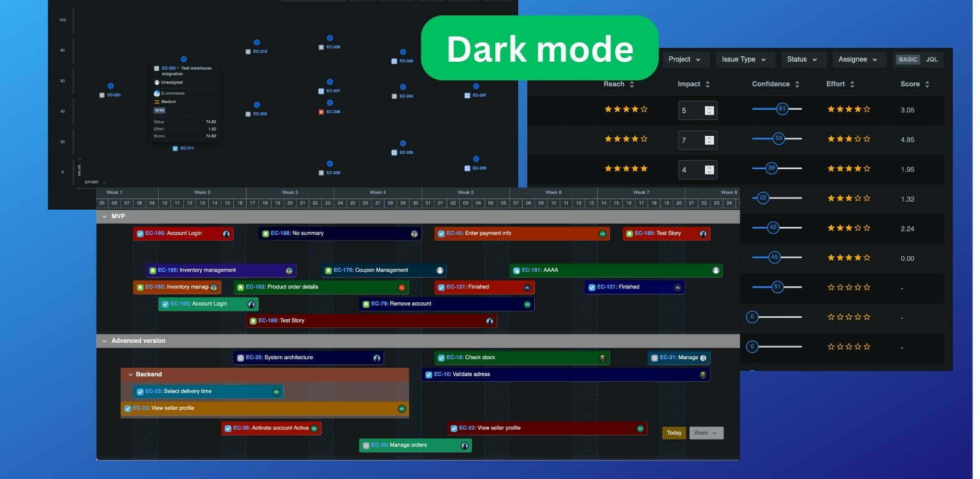Click the task checkbox icon on orange EC-22 View seller profile

click(x=127, y=409)
